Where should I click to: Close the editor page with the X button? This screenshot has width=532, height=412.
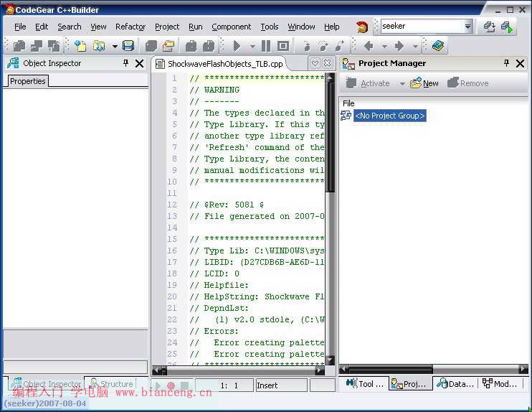327,63
